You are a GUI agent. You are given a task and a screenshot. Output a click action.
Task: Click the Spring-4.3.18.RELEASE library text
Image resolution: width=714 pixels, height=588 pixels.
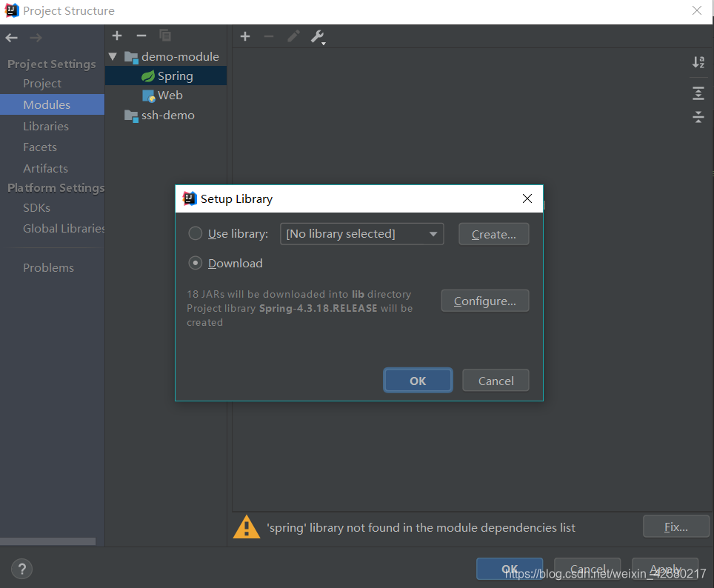(318, 308)
